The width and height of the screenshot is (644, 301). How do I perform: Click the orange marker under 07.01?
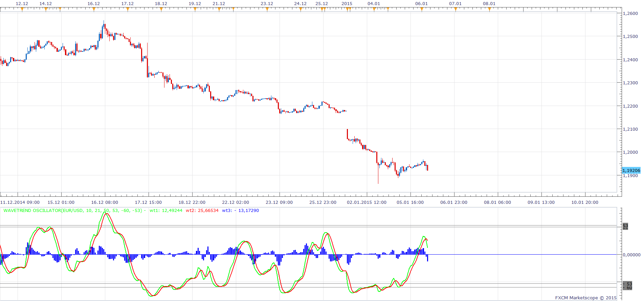[456, 9]
